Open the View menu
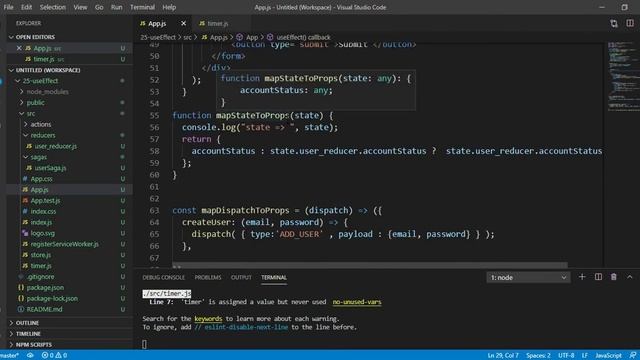This screenshot has height=360, width=640. pyautogui.click(x=80, y=7)
